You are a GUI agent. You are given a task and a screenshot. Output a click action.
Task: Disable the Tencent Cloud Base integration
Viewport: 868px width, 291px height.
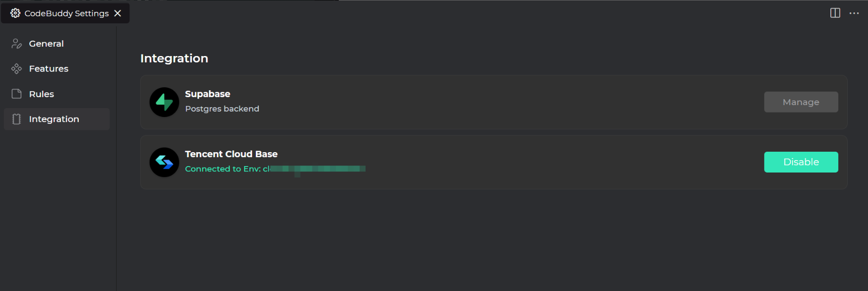click(801, 162)
